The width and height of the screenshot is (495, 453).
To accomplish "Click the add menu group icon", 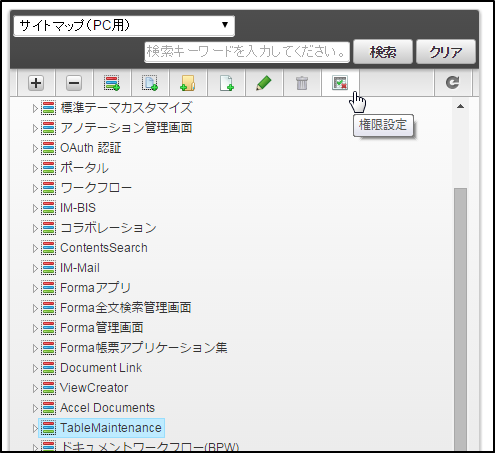I will (112, 83).
